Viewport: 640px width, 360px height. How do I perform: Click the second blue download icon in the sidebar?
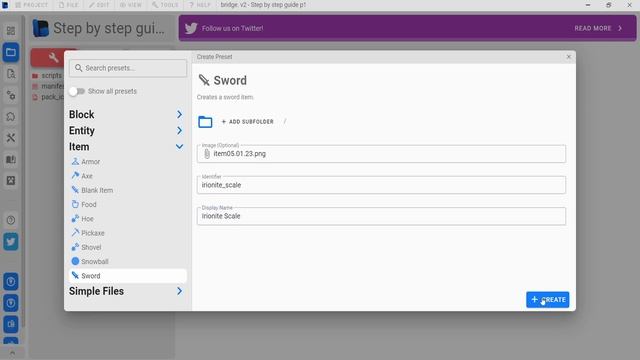(11, 303)
